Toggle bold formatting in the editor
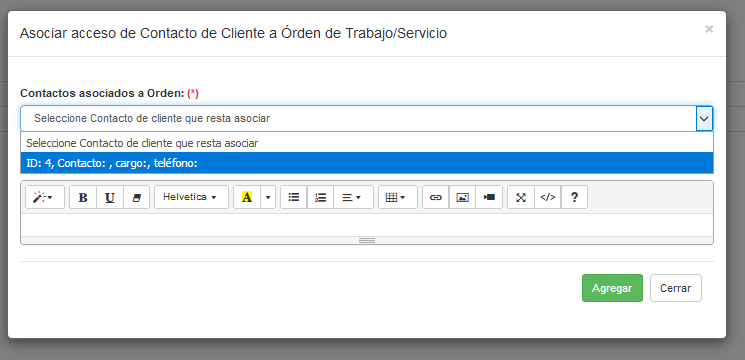Screen dimensions: 745x360 83,197
